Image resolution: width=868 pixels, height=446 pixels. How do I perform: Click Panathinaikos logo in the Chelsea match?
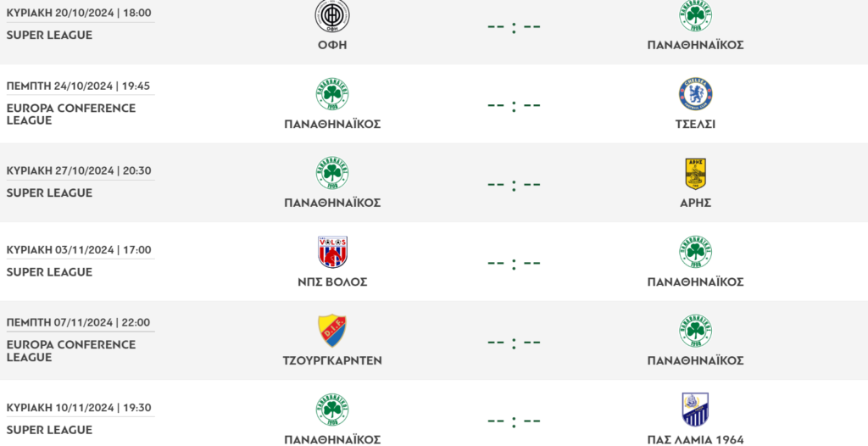tap(332, 94)
